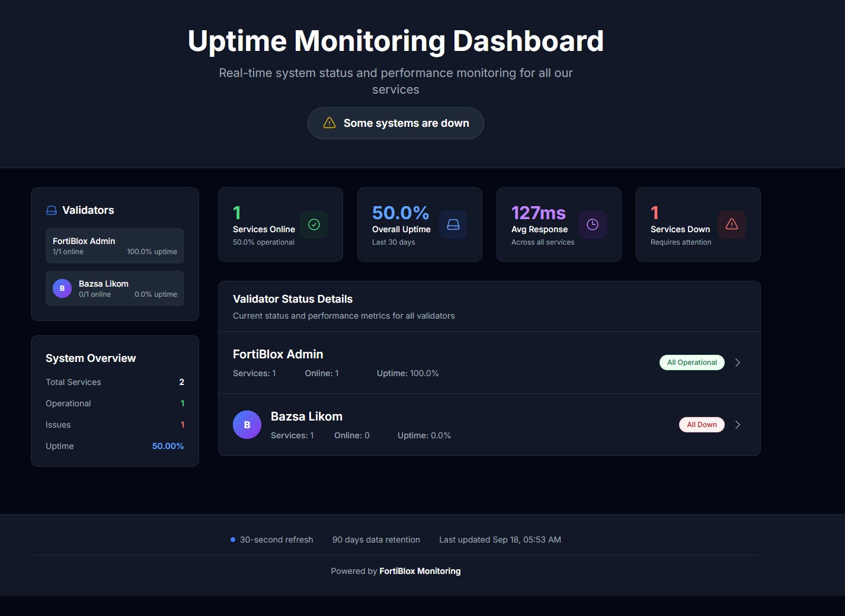Image resolution: width=845 pixels, height=616 pixels.
Task: Click the 90 days data retention label
Action: tap(376, 539)
